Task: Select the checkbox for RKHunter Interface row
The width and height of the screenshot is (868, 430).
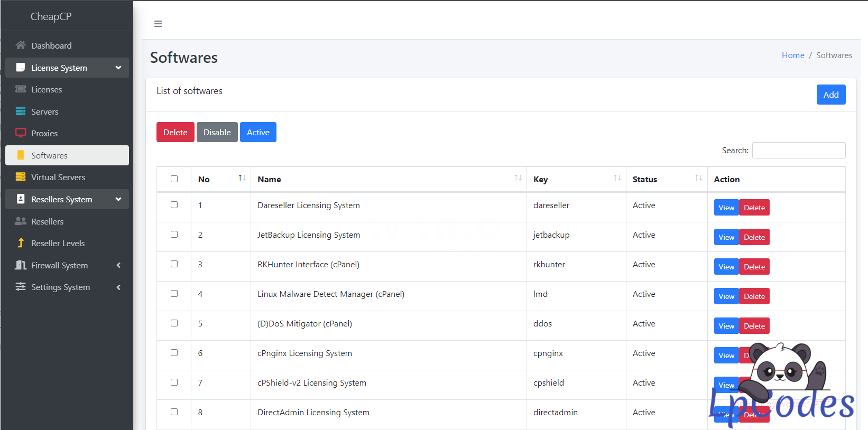Action: click(174, 264)
